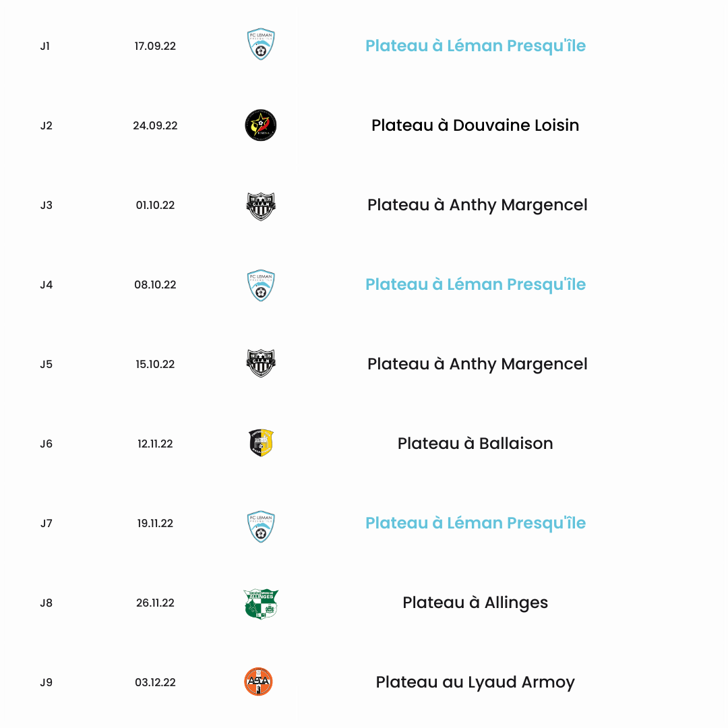Screen dimensions: 728x728
Task: Select the Plateau à Ballaison text
Action: (475, 444)
